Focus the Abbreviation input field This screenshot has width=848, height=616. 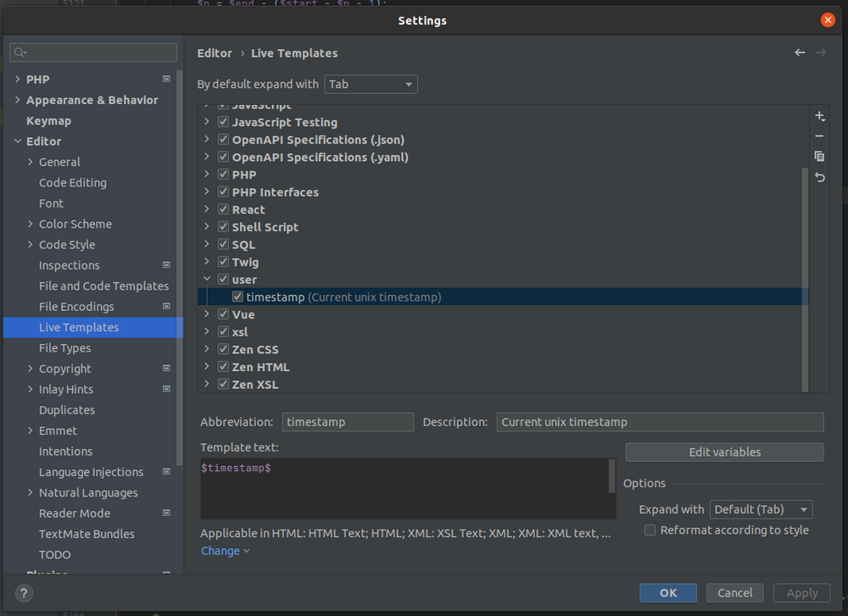(x=348, y=422)
